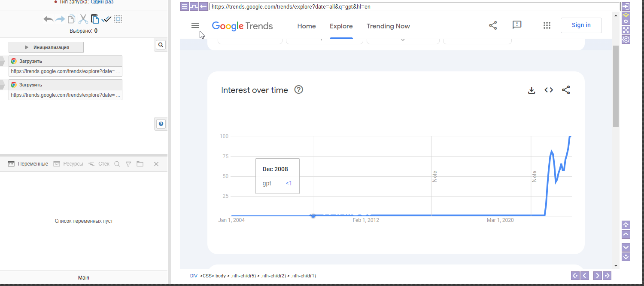Viewport: 644px width, 286px height.
Task: Click the browser page vertical scrollbar thumb
Action: tap(616, 86)
